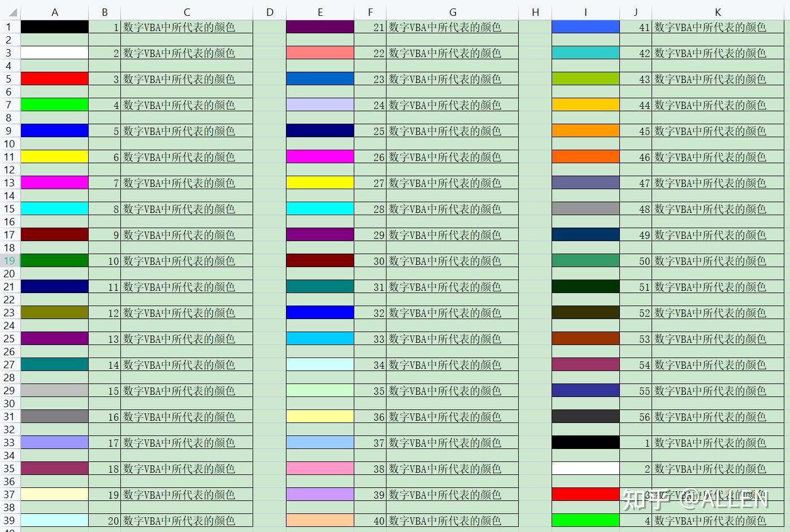
Task: Select row 1 header
Action: point(8,27)
